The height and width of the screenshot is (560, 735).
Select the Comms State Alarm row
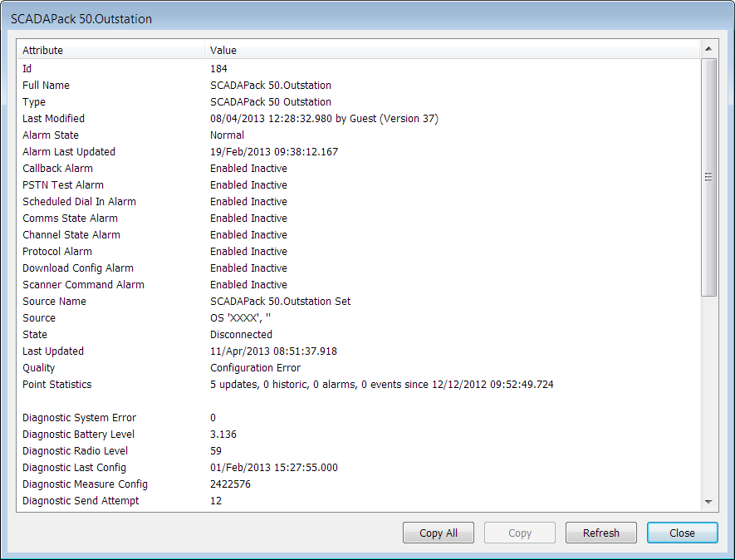(70, 219)
